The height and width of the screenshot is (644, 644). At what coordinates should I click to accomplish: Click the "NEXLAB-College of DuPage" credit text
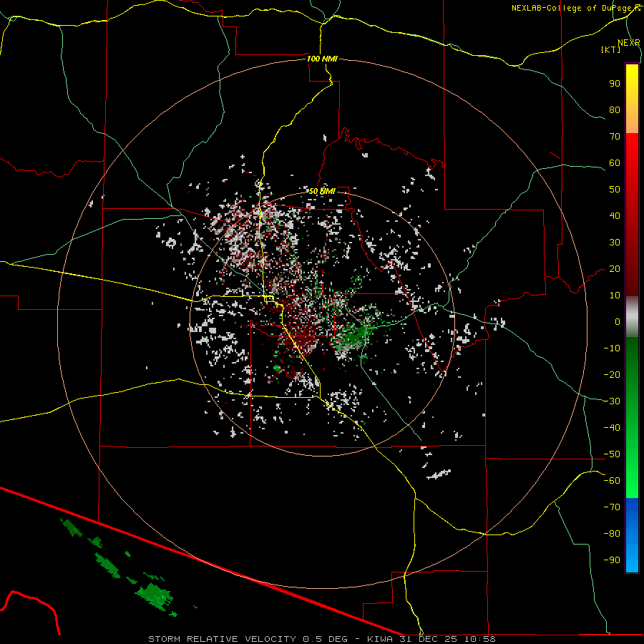[572, 8]
